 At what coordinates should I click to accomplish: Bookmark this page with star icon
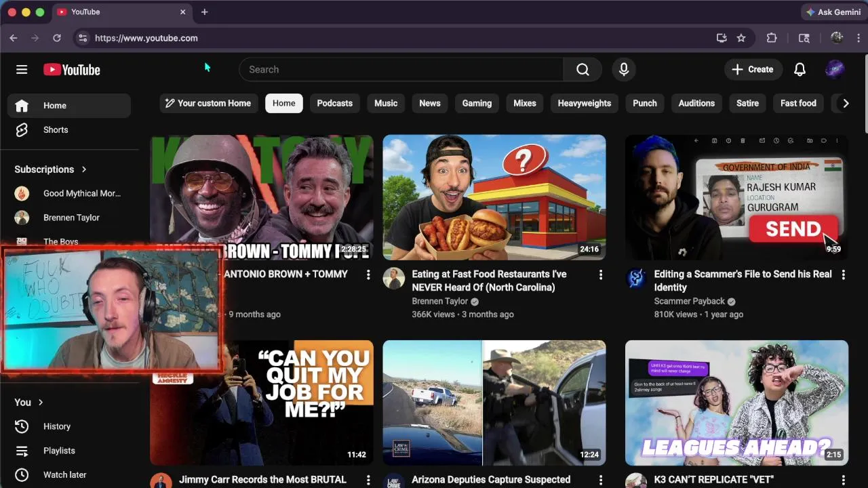(741, 38)
